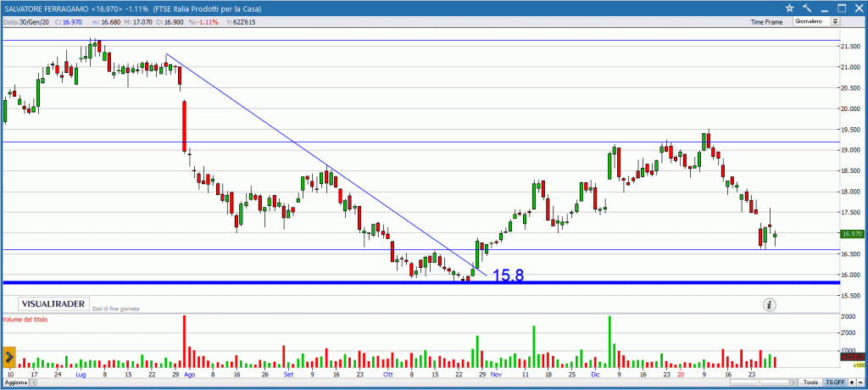
Task: Click the Nov month label on time axis
Action: (x=496, y=375)
